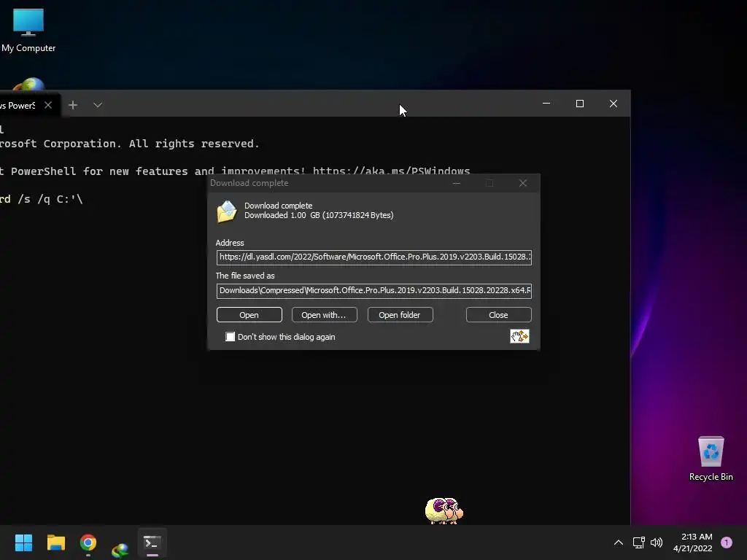Launch File Explorer from the taskbar
Image resolution: width=747 pixels, height=560 pixels.
55,542
